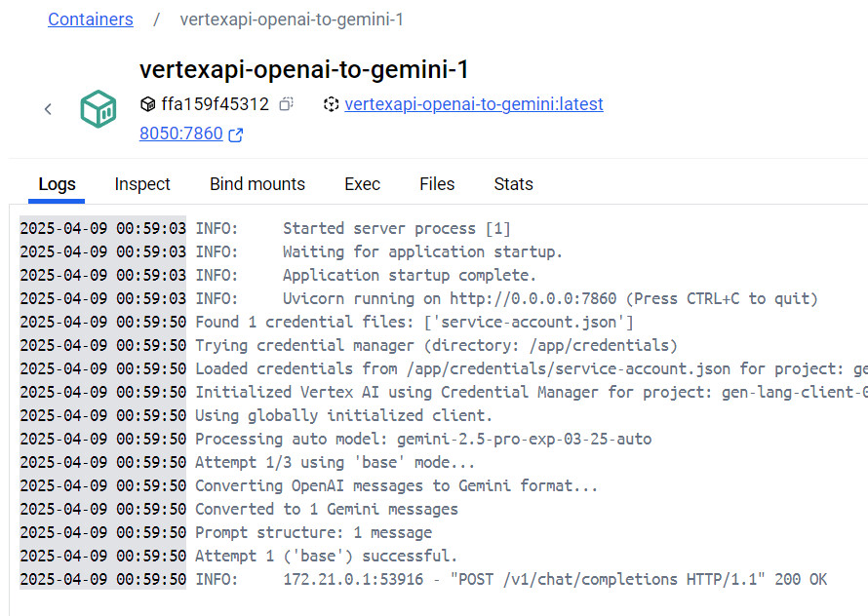Click the image icon before the image name

(332, 104)
